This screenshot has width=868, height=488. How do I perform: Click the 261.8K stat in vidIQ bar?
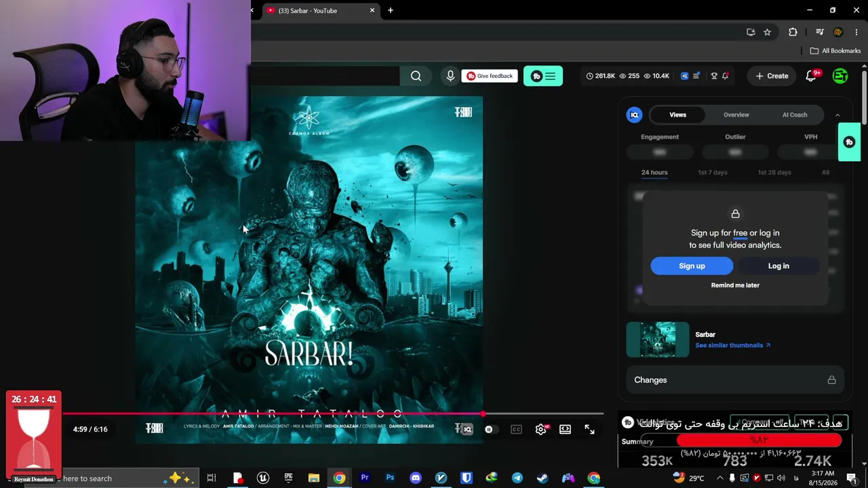tap(600, 76)
